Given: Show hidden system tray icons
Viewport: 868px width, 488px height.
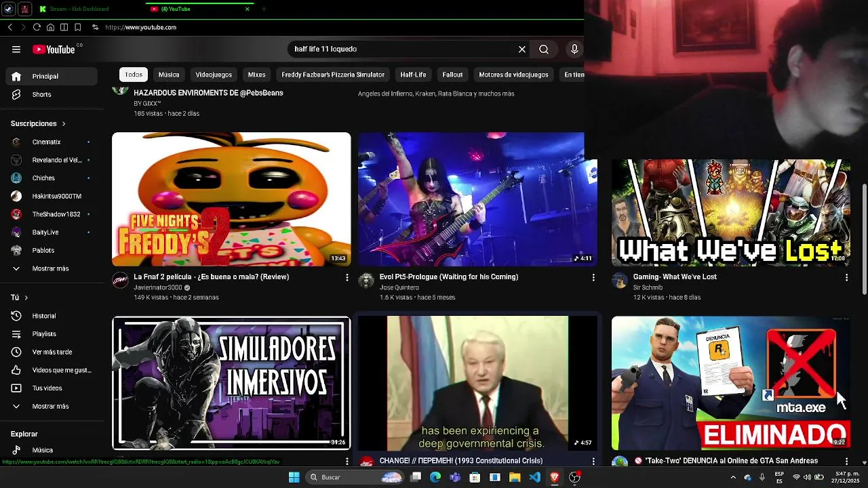Looking at the screenshot, I should (x=733, y=477).
